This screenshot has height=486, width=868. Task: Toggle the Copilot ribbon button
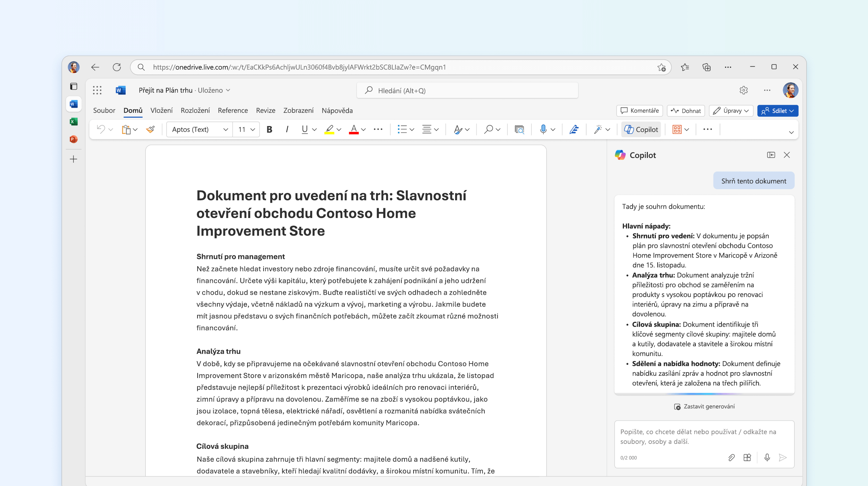tap(641, 129)
